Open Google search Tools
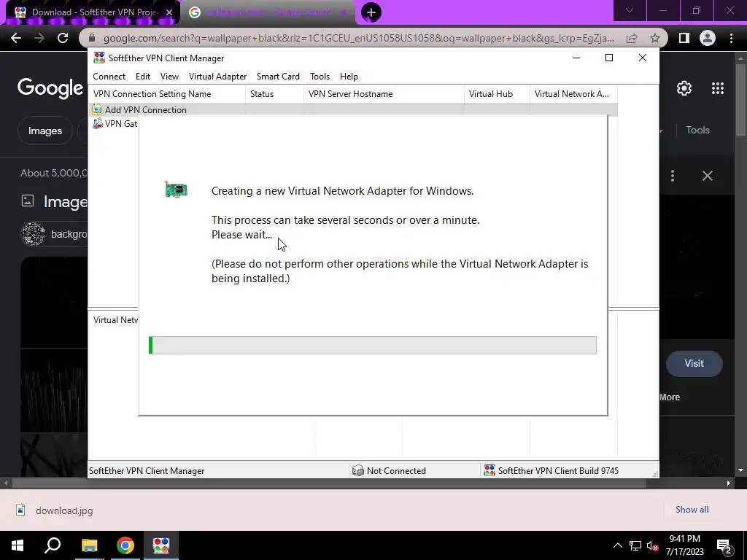Image resolution: width=747 pixels, height=560 pixels. pyautogui.click(x=697, y=130)
